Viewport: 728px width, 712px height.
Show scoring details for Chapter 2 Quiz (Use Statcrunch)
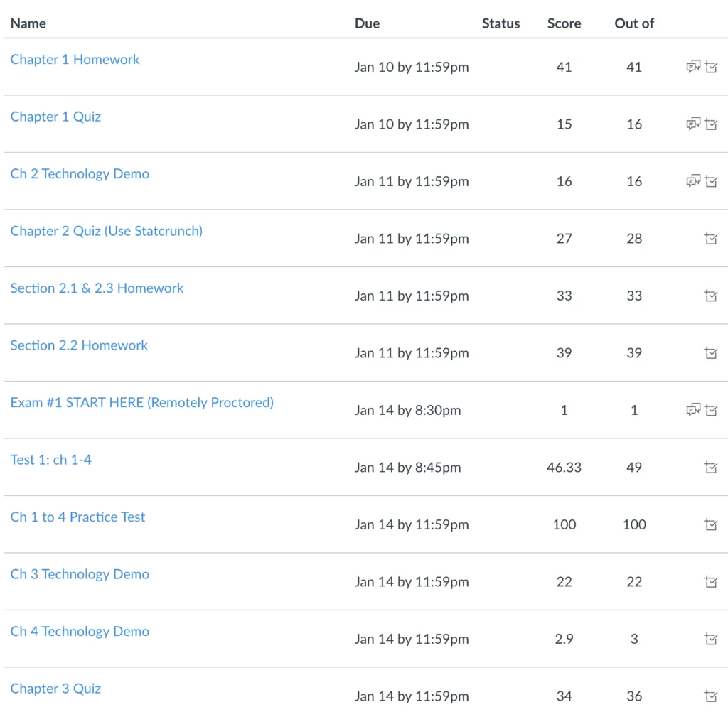[x=711, y=239]
